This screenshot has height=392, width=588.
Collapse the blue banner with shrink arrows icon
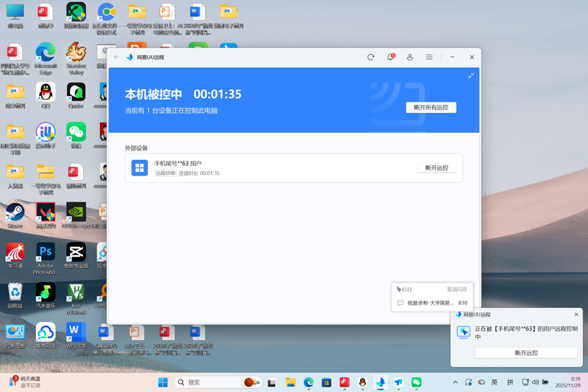[x=471, y=76]
